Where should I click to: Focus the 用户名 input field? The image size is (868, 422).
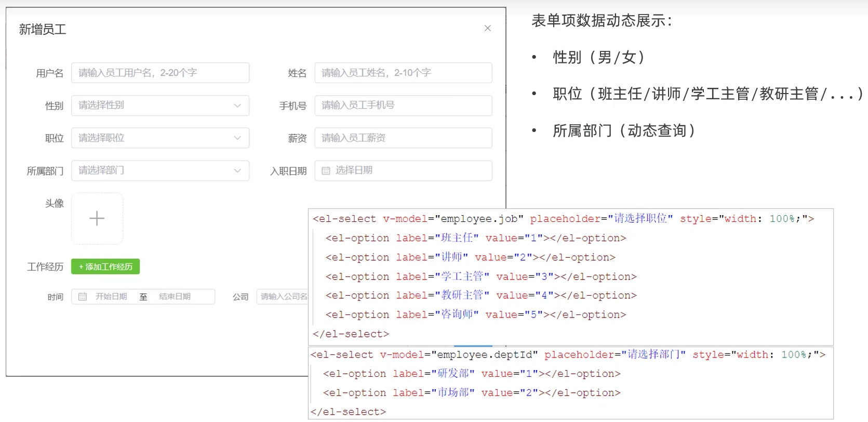pyautogui.click(x=160, y=73)
